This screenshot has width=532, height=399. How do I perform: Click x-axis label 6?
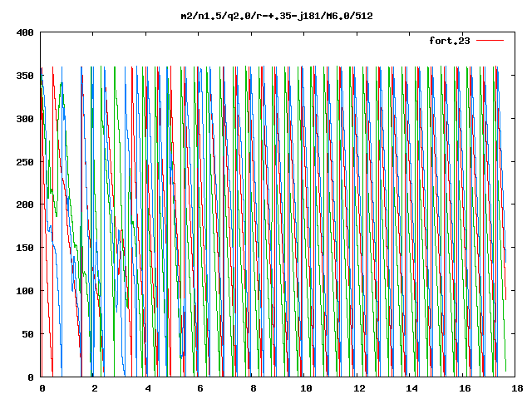coord(200,388)
